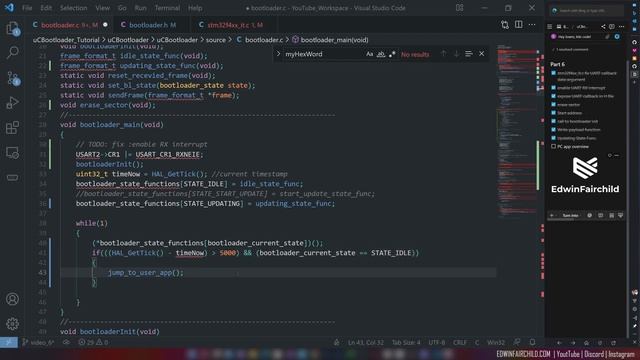Click errors and warnings count in status bar
Viewport: 640px width, 360px height.
[93, 342]
